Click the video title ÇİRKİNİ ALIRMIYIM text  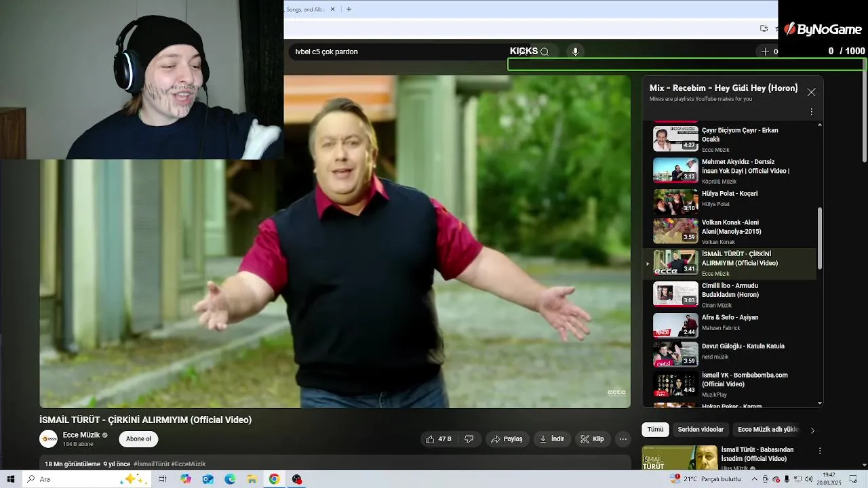click(x=145, y=420)
